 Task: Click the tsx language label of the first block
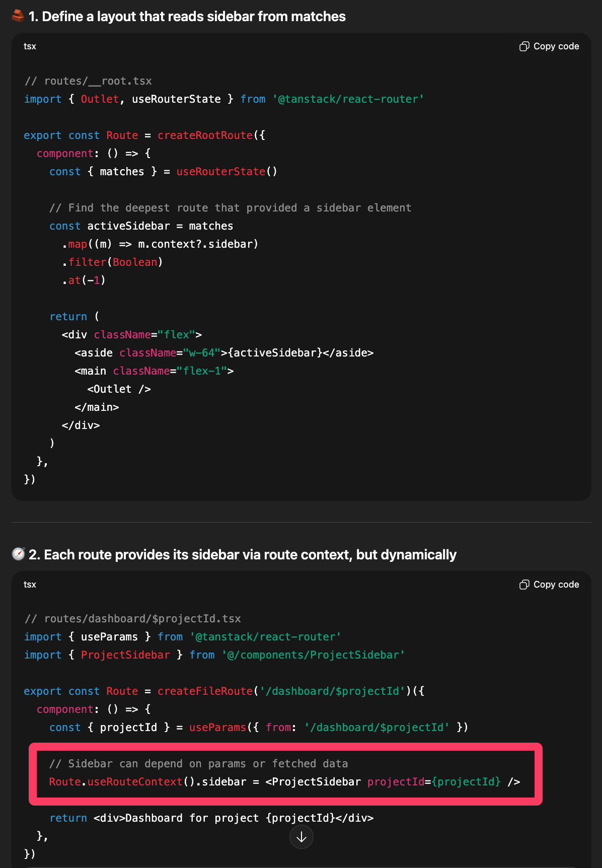pos(30,46)
